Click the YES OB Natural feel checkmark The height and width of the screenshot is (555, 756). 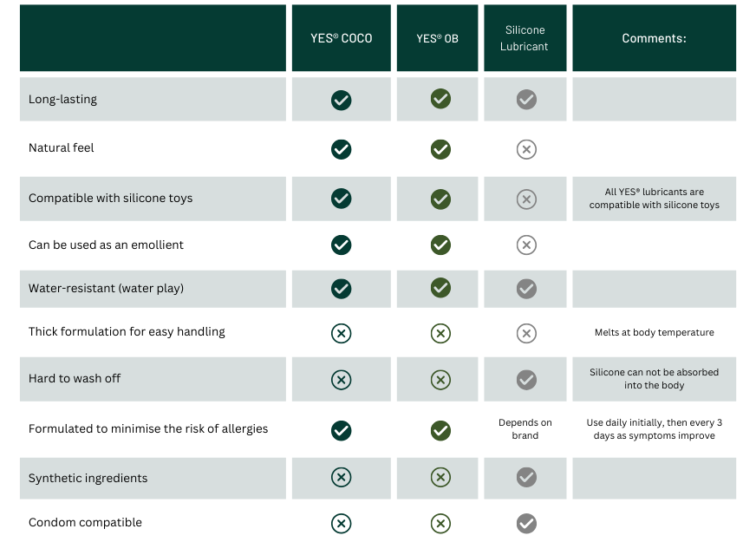[440, 149]
